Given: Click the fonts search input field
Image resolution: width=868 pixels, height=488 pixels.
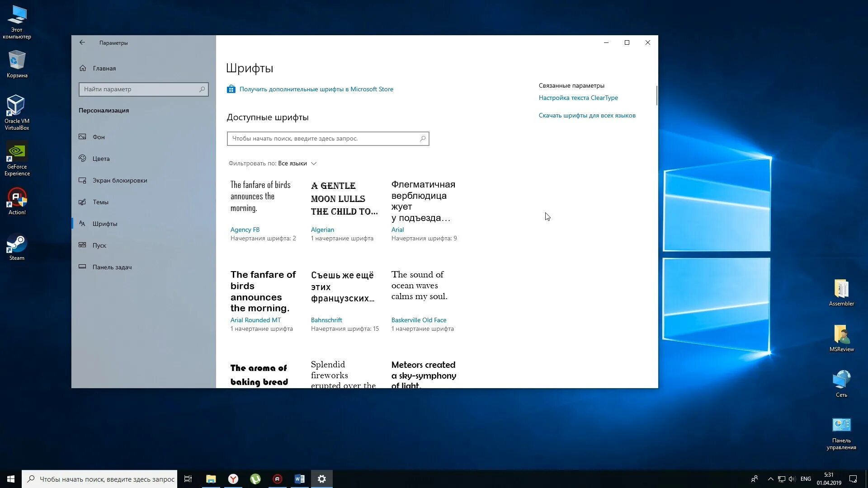Looking at the screenshot, I should [x=323, y=139].
